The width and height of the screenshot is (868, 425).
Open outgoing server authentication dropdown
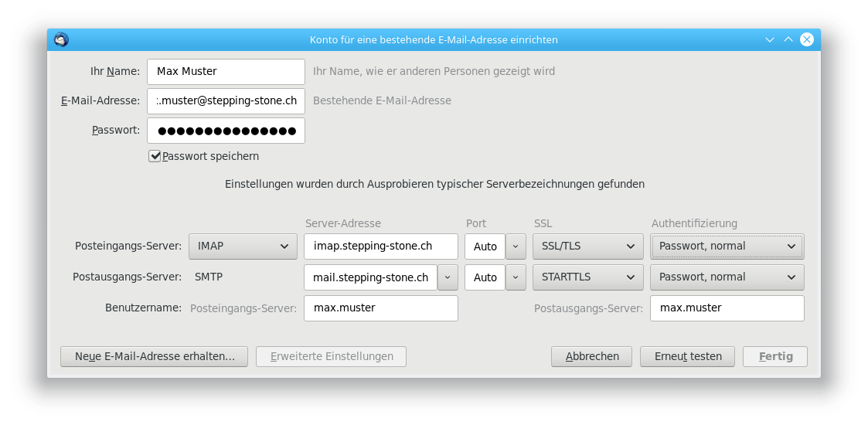pyautogui.click(x=727, y=277)
